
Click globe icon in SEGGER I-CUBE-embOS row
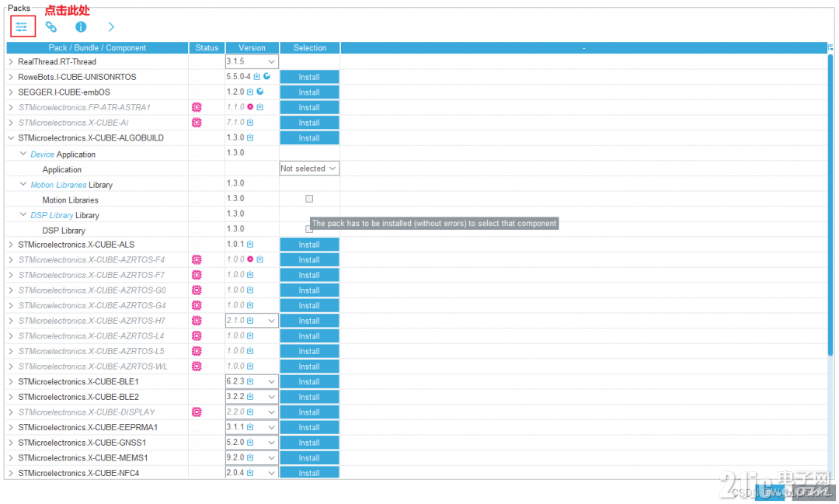point(260,92)
